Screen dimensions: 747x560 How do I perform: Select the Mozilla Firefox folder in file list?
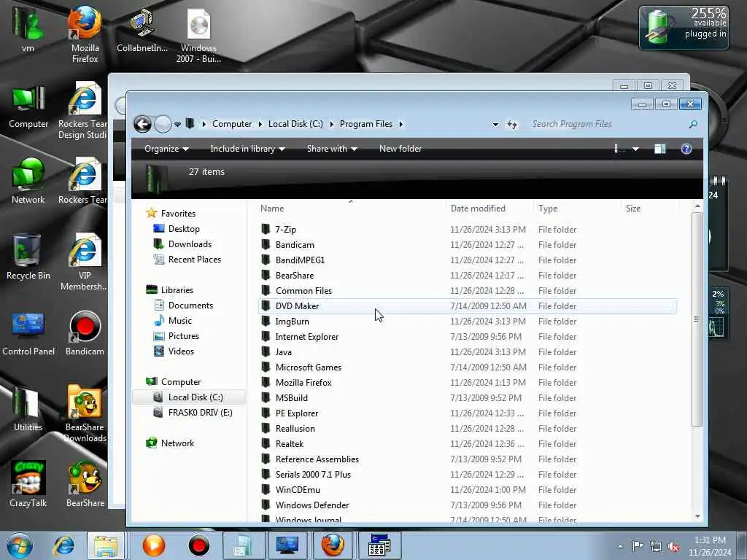pyautogui.click(x=303, y=382)
